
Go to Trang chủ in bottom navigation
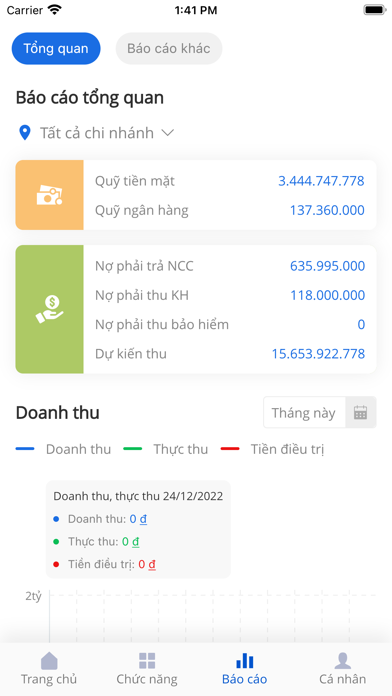tap(49, 669)
